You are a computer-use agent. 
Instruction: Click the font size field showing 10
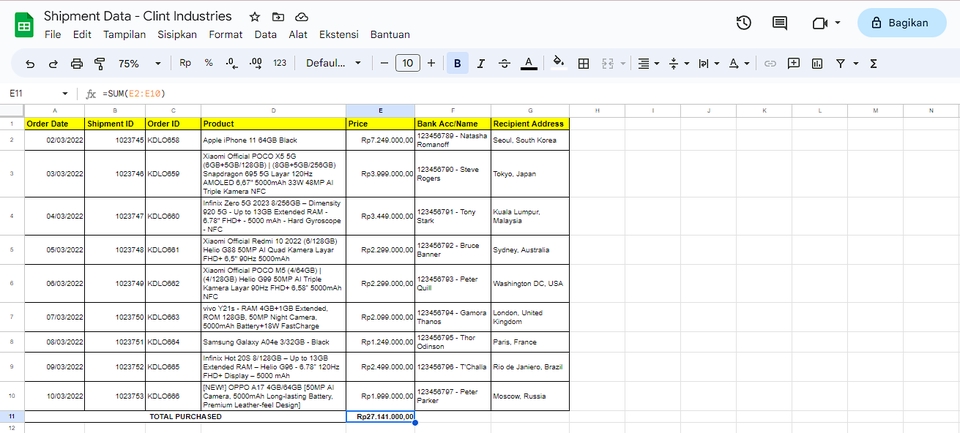(x=408, y=63)
